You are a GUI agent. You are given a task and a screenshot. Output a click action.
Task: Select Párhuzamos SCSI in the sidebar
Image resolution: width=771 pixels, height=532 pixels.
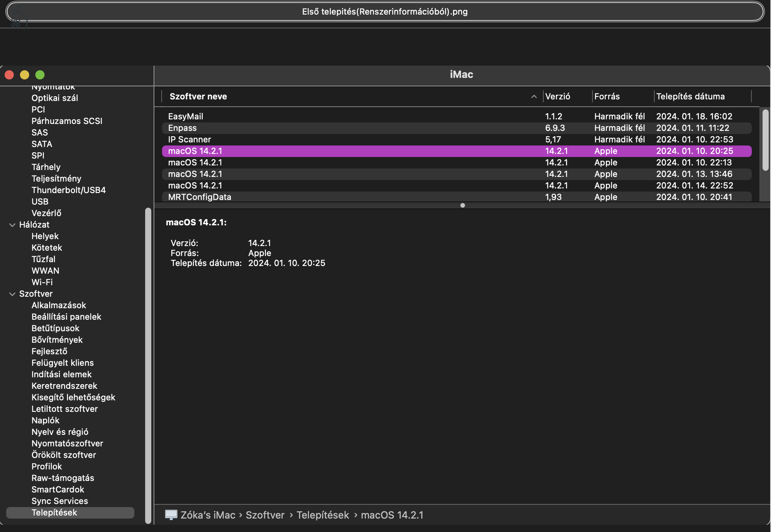click(x=67, y=121)
